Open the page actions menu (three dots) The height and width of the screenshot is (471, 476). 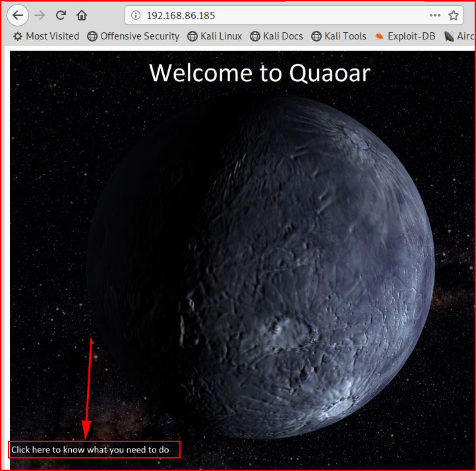click(x=434, y=15)
